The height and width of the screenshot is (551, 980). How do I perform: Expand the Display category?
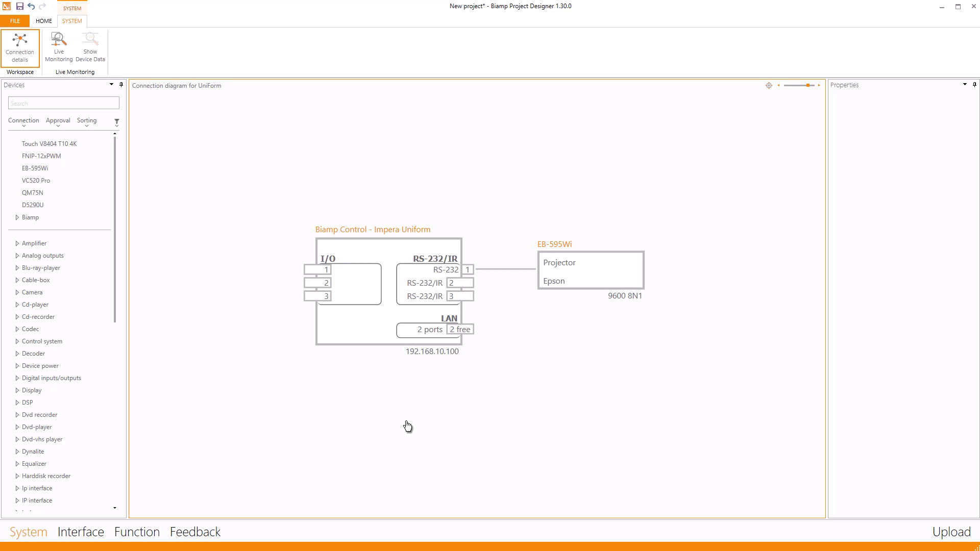pyautogui.click(x=17, y=390)
